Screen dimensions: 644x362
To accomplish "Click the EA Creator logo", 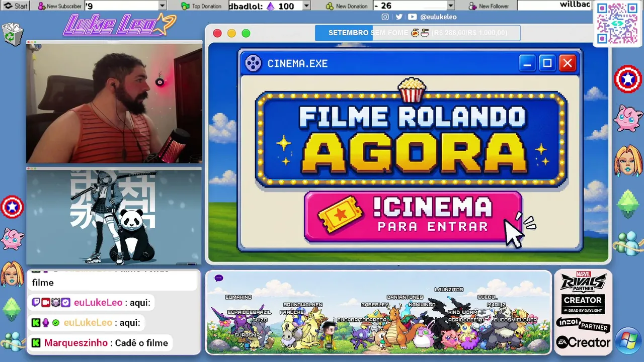I will (583, 343).
